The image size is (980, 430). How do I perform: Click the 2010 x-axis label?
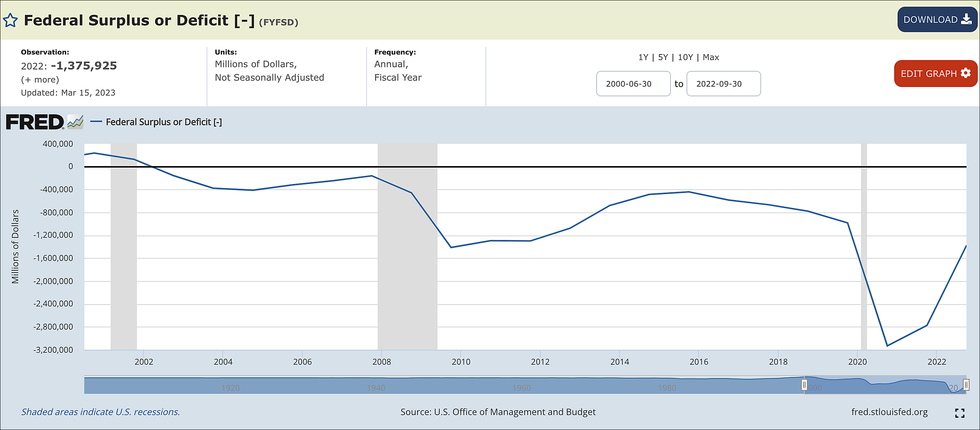(461, 362)
